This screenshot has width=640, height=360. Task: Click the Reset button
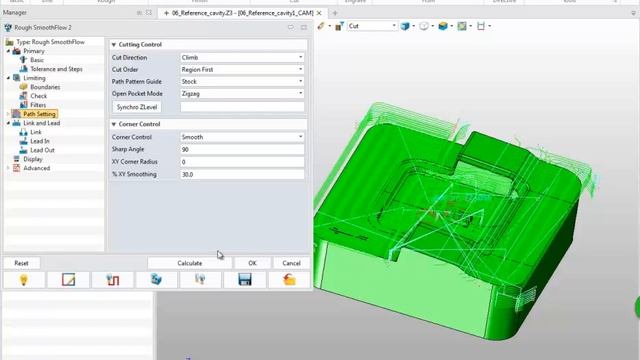click(x=21, y=263)
